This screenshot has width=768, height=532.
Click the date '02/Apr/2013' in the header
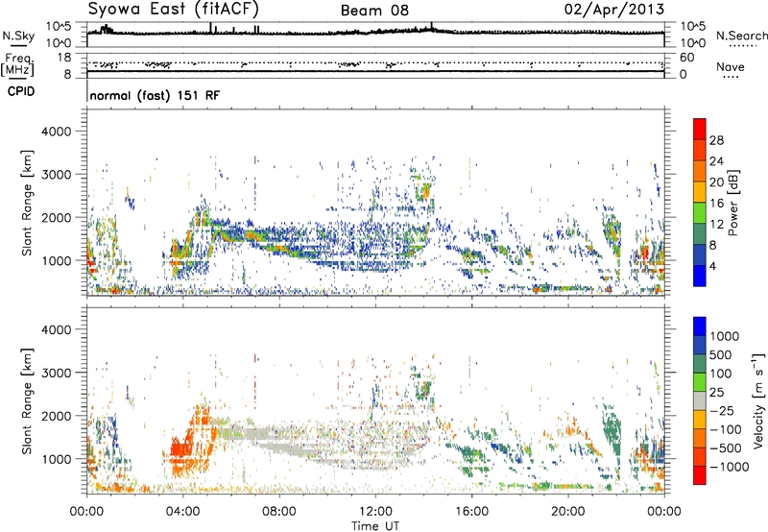pyautogui.click(x=614, y=10)
